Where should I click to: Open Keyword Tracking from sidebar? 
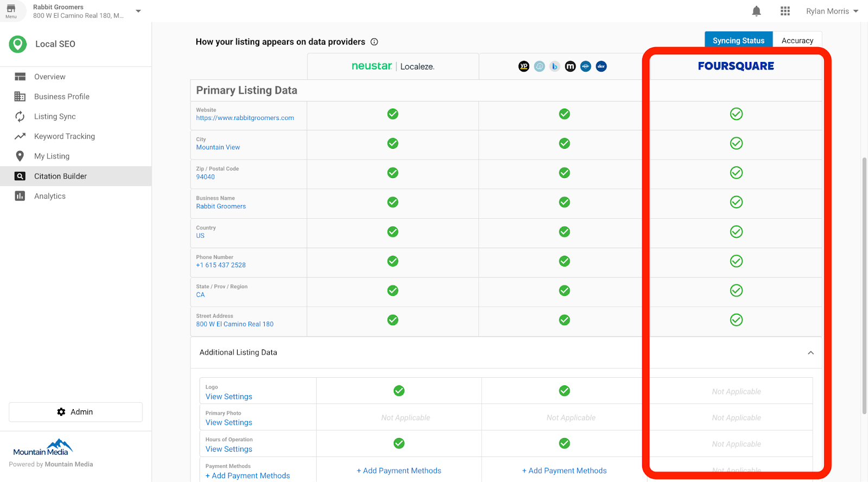(x=64, y=136)
